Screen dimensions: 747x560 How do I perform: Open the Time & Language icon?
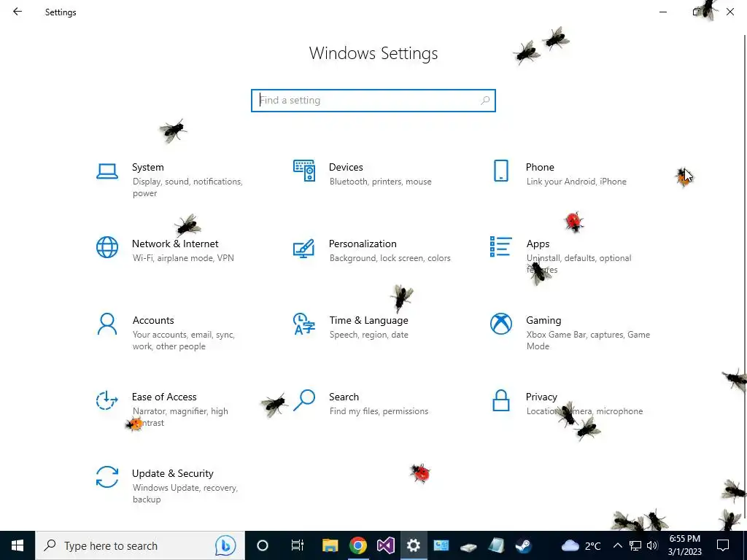pos(304,324)
